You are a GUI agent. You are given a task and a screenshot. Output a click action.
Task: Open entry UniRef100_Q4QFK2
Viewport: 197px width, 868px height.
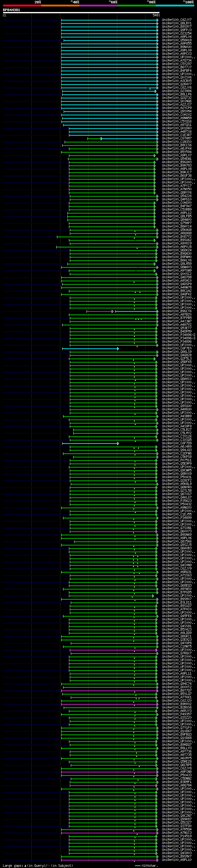coord(177,294)
